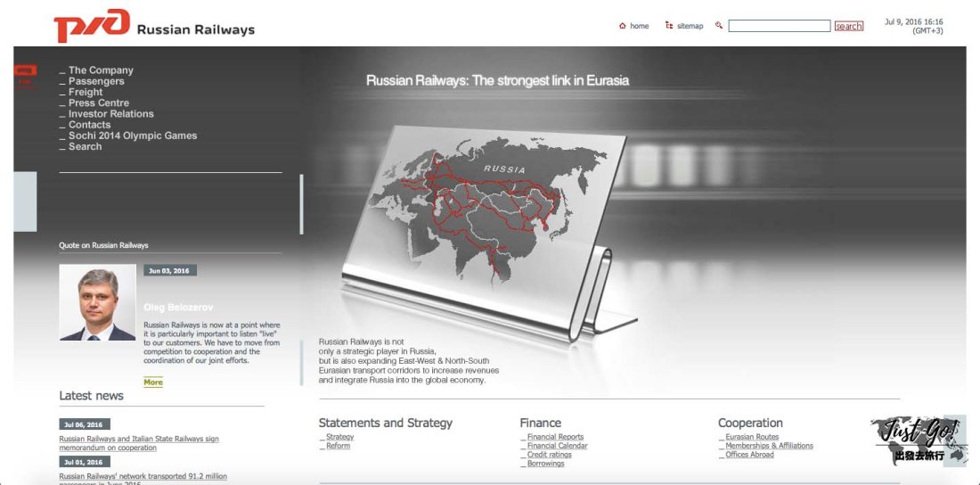Click the More link under the quote
The width and height of the screenshot is (980, 485).
153,382
